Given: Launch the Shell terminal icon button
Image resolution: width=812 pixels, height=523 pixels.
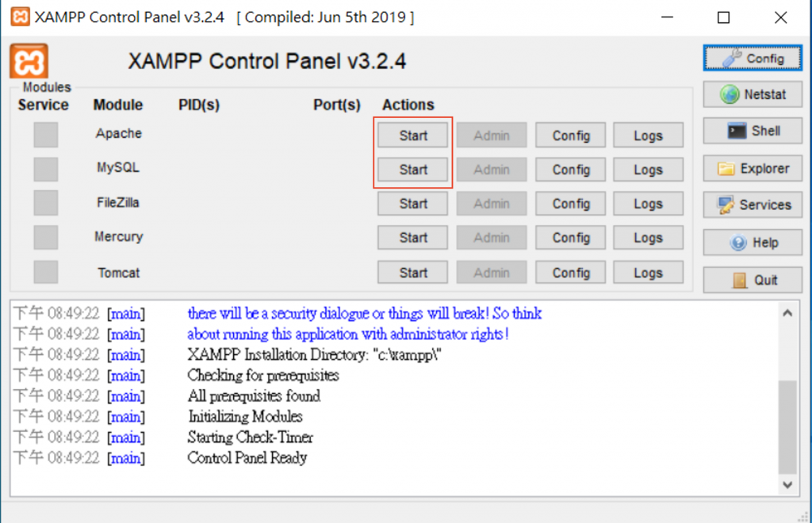Looking at the screenshot, I should [753, 131].
